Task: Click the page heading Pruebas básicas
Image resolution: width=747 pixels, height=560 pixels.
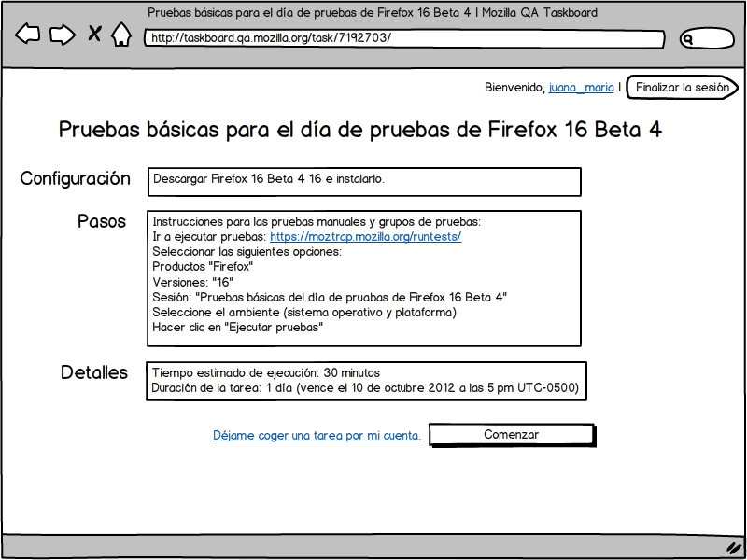Action: [360, 130]
